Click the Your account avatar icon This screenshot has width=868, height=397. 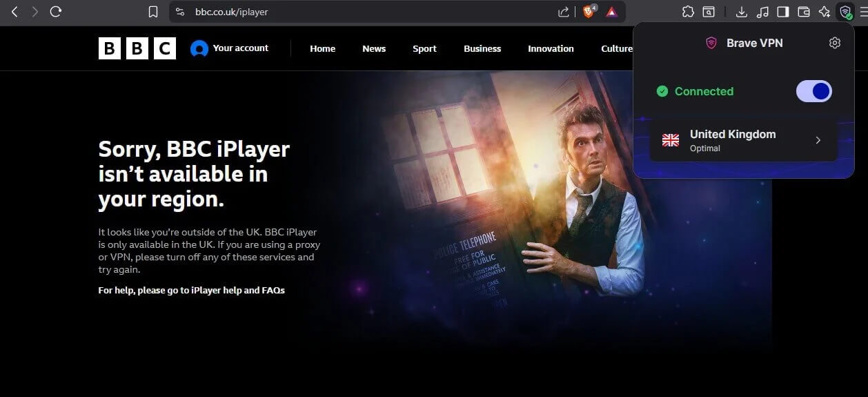pyautogui.click(x=199, y=48)
